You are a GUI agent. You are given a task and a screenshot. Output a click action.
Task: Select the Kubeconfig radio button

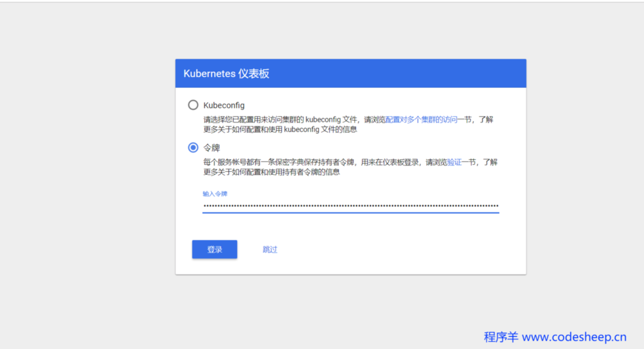pyautogui.click(x=193, y=105)
